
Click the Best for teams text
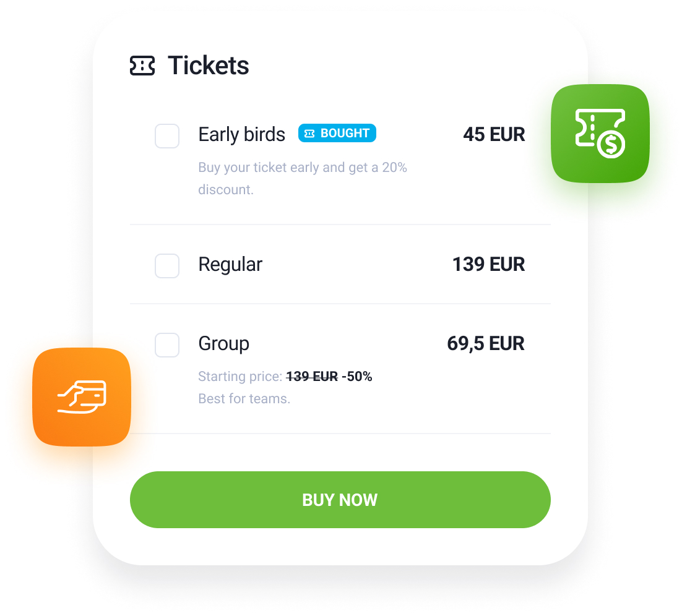[x=244, y=399]
